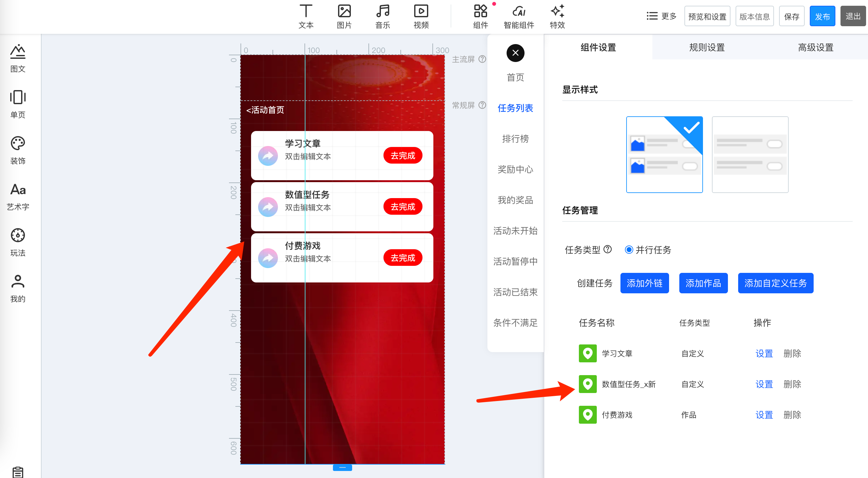The height and width of the screenshot is (478, 868).
Task: Click the 付费游戏 card share icon
Action: coord(268,258)
